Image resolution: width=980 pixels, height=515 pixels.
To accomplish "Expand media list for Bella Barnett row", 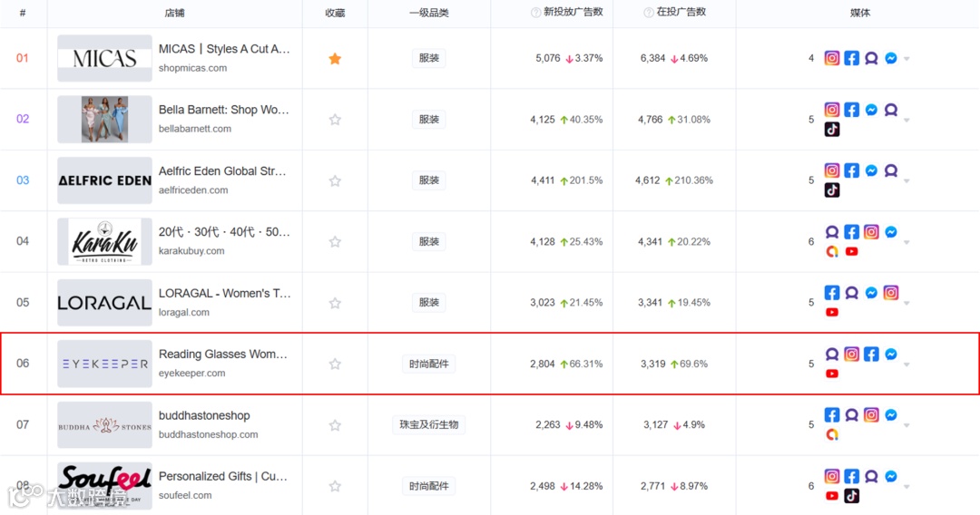I will pos(906,120).
